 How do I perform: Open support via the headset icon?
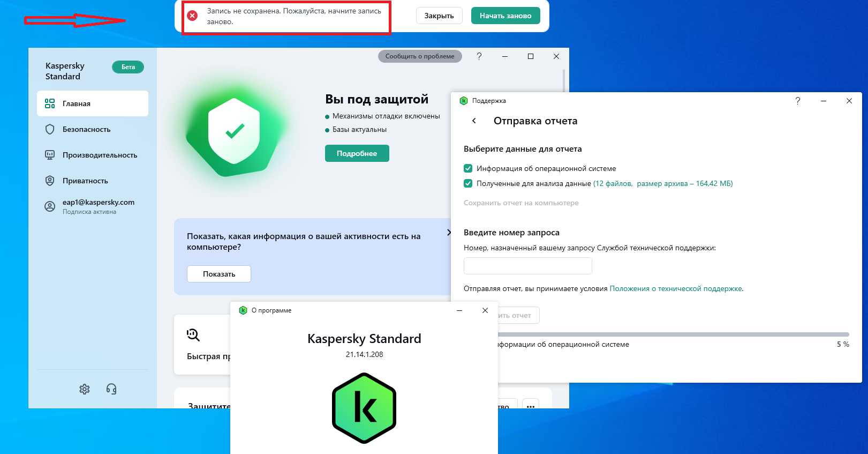[x=111, y=389]
